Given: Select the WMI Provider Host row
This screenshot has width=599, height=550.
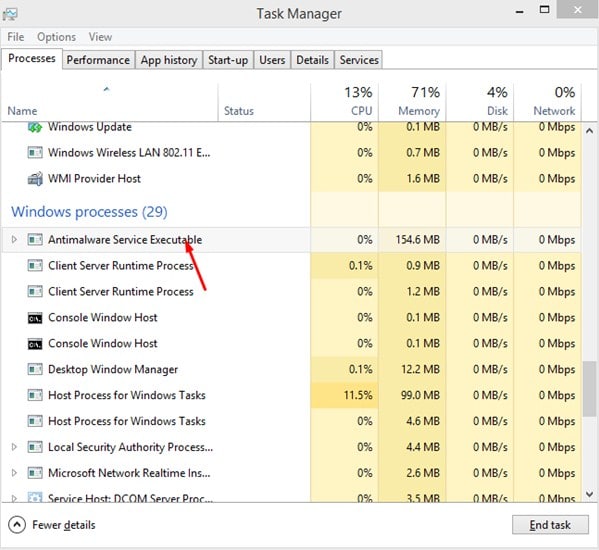Looking at the screenshot, I should pyautogui.click(x=291, y=178).
